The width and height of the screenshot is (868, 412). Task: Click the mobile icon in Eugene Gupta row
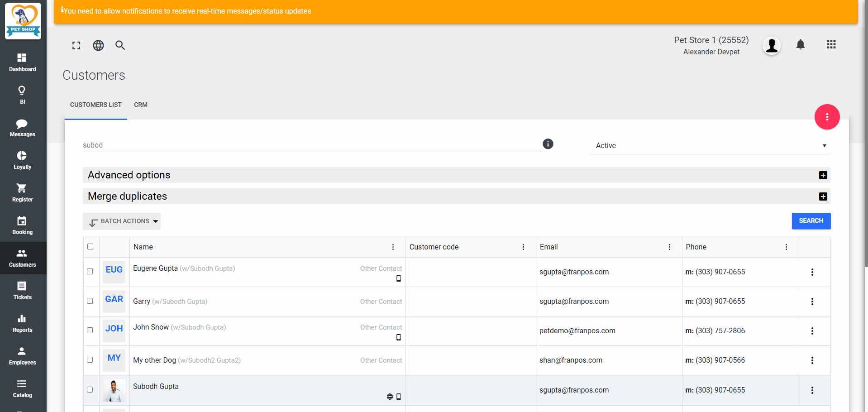pos(399,278)
